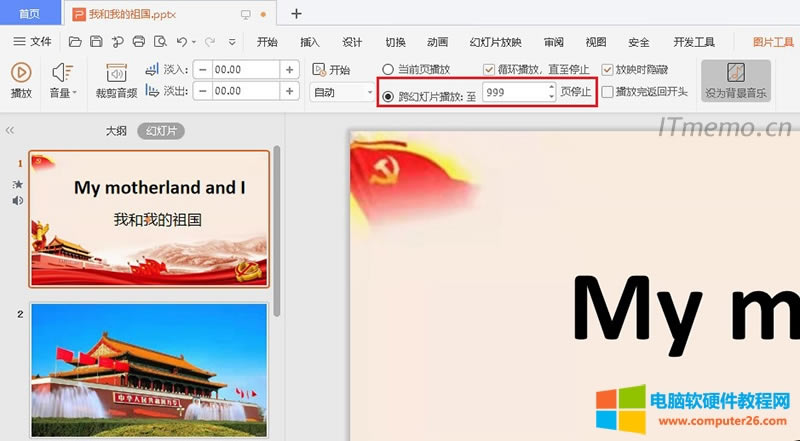This screenshot has width=800, height=441.
Task: Click the 设为背景音乐 button icon
Action: (x=735, y=73)
